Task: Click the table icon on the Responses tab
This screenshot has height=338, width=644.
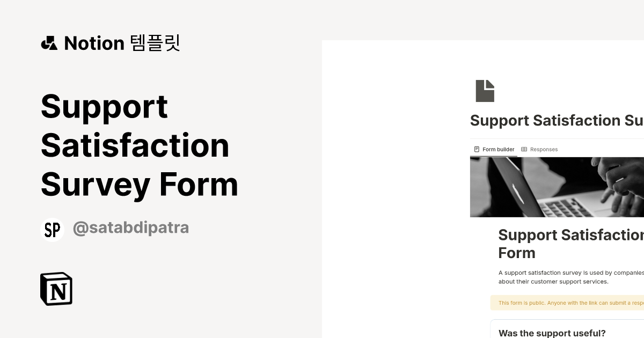Action: [x=525, y=149]
